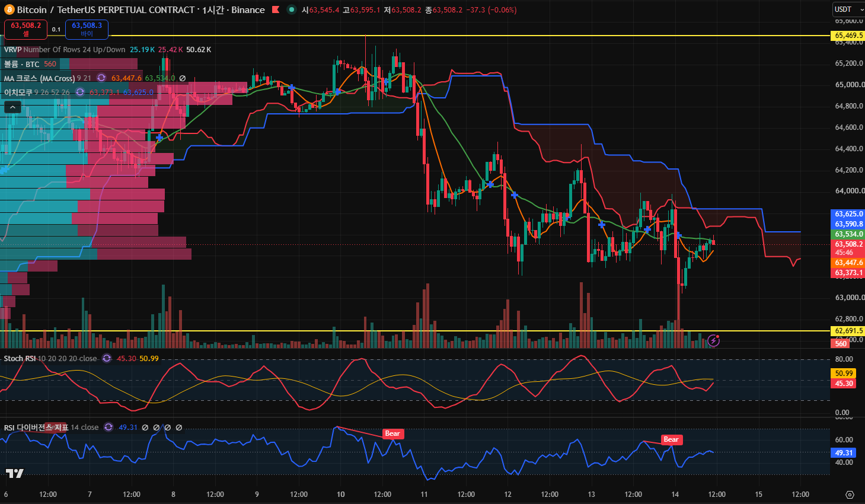Click the high price 63,595.1 in the header
This screenshot has height=504, width=865.
[x=365, y=10]
